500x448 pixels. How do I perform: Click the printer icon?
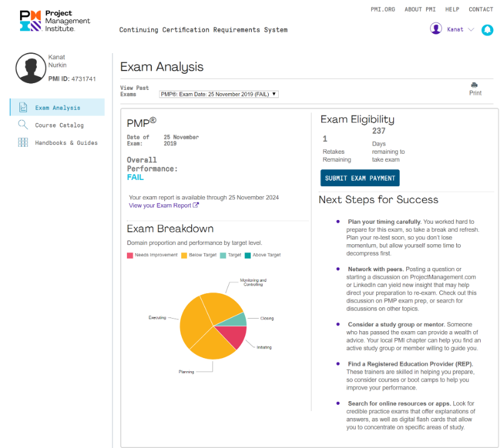474,85
